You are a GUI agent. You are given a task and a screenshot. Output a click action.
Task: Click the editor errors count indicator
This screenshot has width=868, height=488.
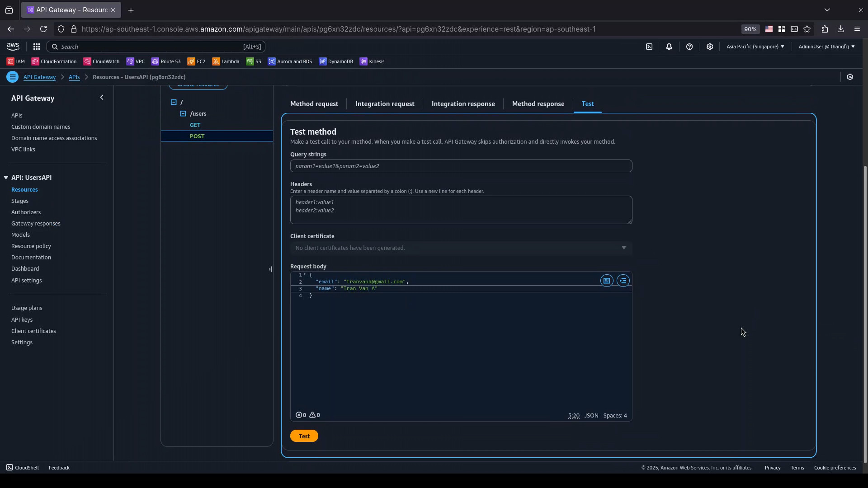point(301,415)
